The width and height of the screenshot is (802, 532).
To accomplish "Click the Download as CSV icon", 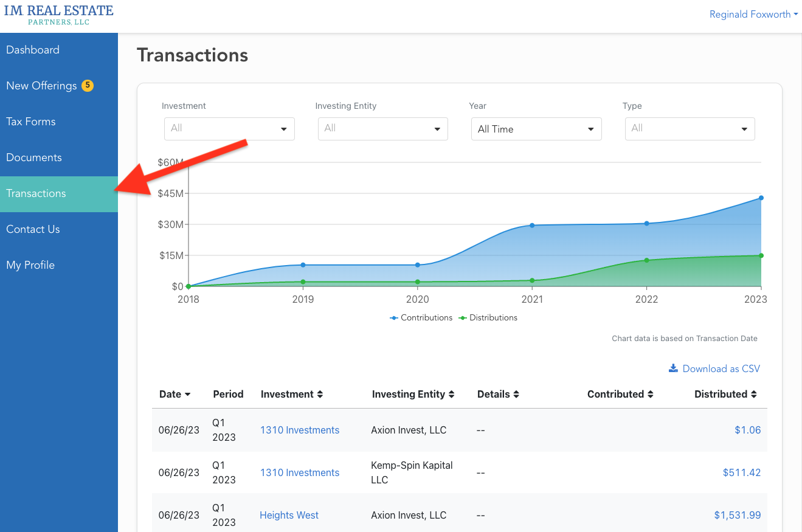I will [673, 368].
